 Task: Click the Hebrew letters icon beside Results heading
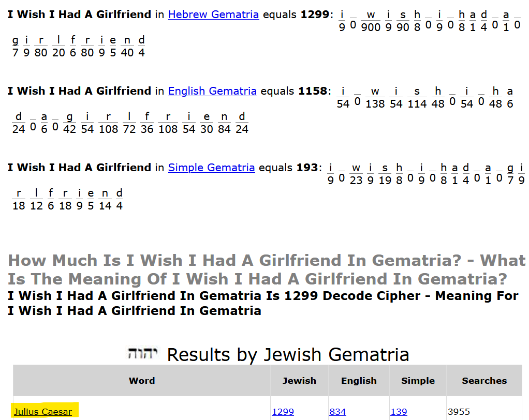(x=142, y=354)
